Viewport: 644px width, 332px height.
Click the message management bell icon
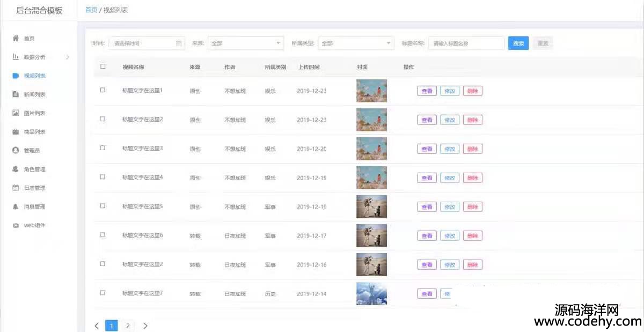tap(16, 207)
